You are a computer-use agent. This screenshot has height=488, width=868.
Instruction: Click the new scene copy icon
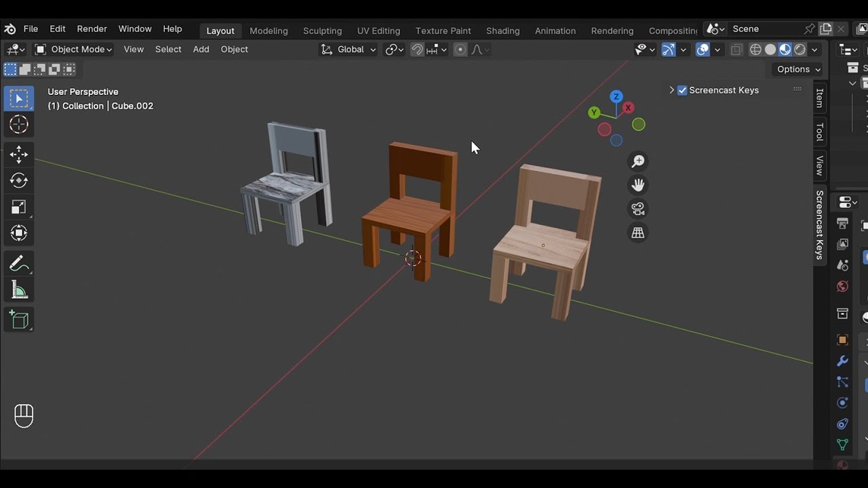[826, 29]
